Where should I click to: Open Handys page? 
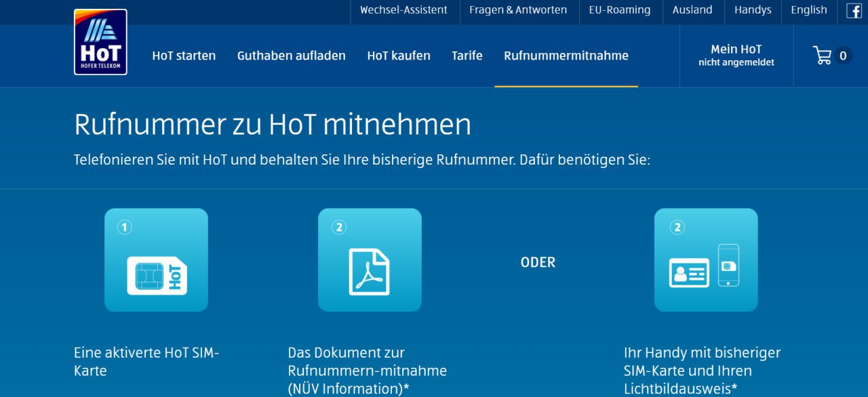pos(753,10)
